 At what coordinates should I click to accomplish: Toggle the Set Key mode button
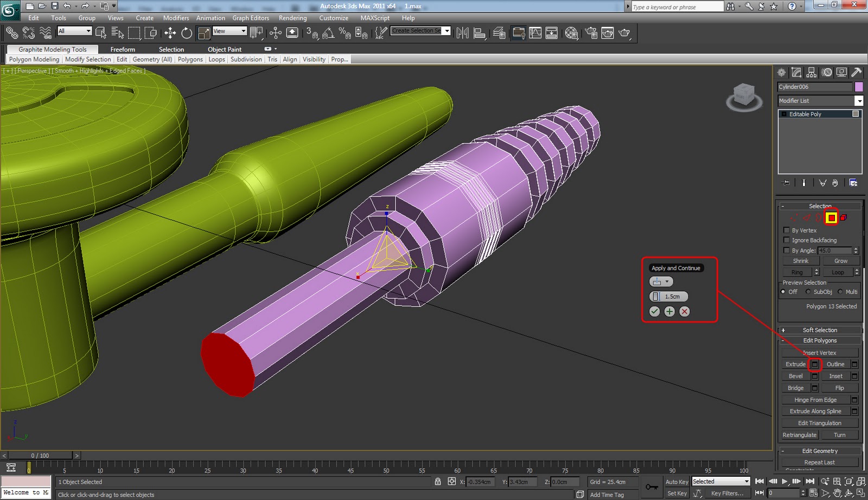click(x=676, y=493)
